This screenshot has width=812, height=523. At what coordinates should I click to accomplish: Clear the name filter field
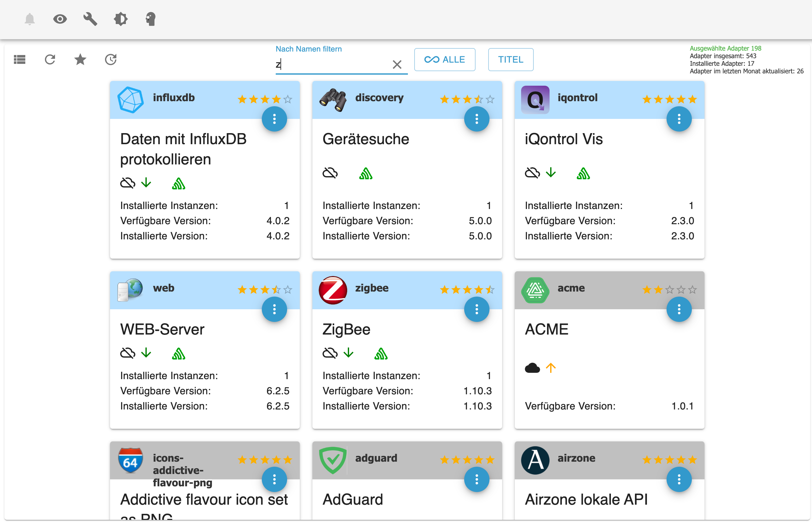[397, 64]
